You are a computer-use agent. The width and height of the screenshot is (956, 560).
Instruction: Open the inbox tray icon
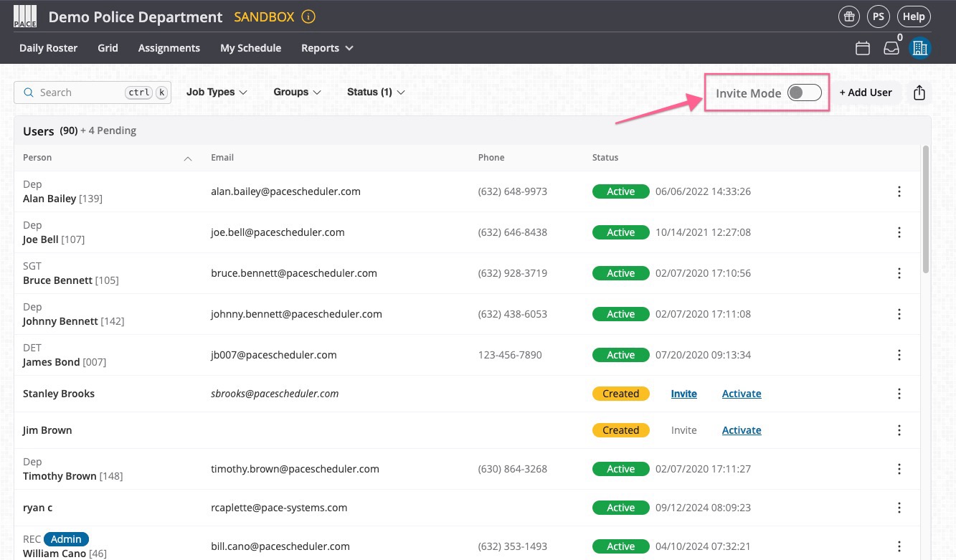click(891, 48)
